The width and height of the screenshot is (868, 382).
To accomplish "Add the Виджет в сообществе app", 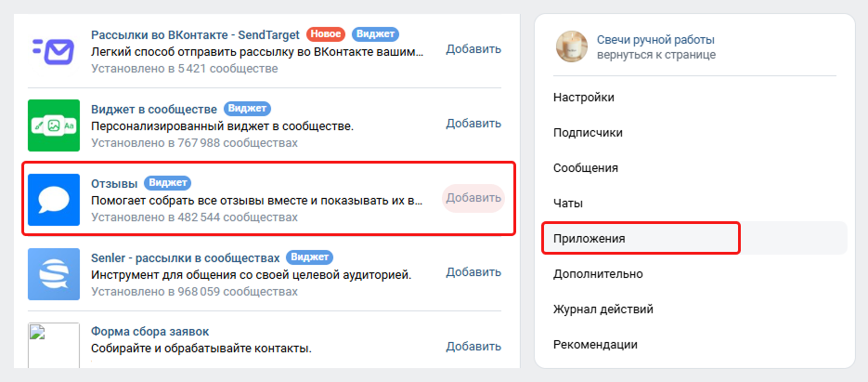I will point(473,124).
